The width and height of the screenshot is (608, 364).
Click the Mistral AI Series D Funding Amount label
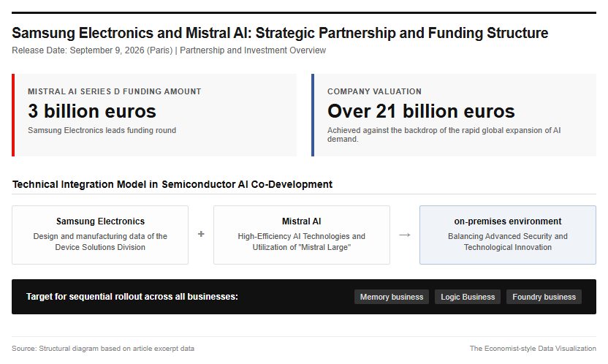115,91
